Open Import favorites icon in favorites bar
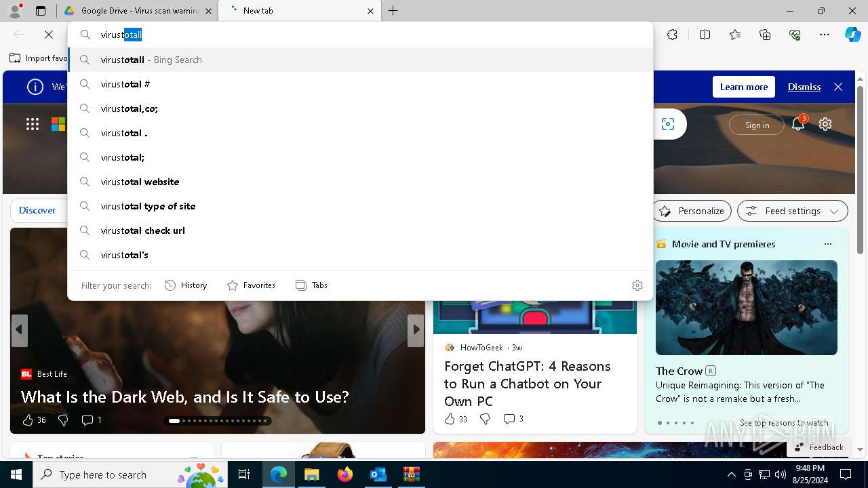 [x=15, y=58]
